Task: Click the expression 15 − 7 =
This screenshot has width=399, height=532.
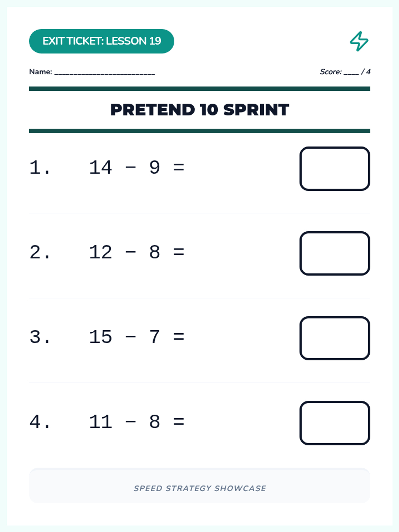Action: point(137,337)
